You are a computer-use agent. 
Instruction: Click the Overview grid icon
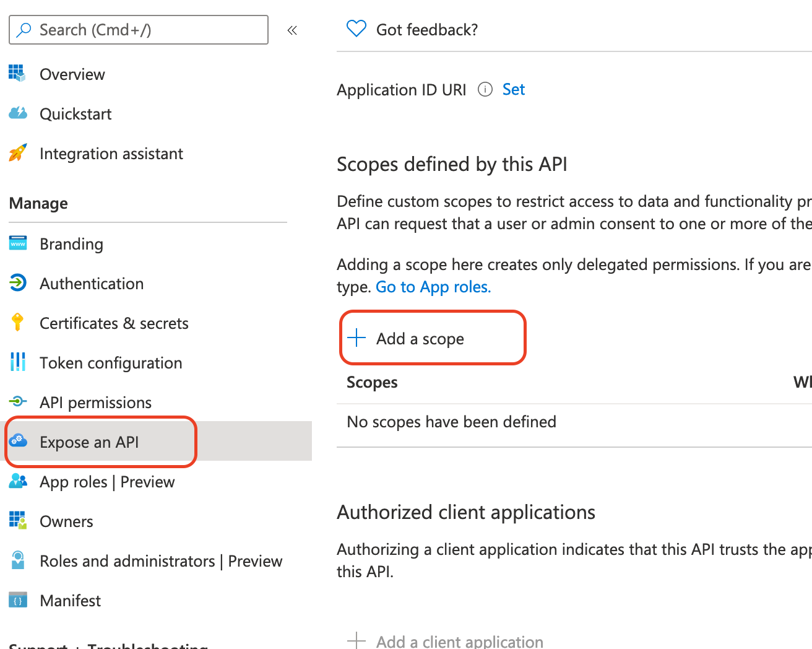pyautogui.click(x=17, y=74)
